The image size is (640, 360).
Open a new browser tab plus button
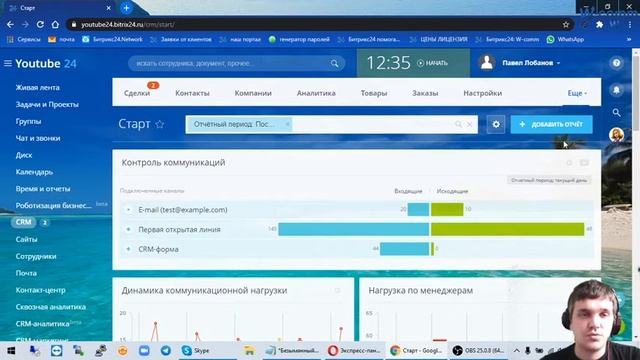click(x=126, y=8)
